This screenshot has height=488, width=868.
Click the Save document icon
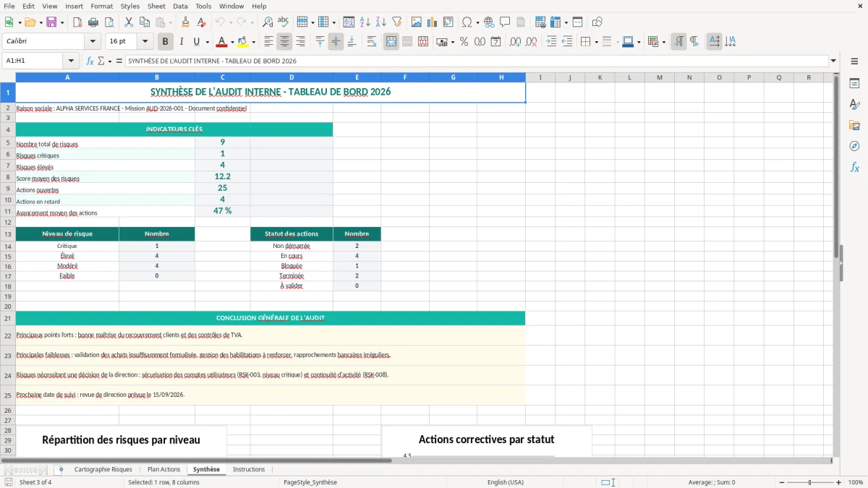coord(51,22)
